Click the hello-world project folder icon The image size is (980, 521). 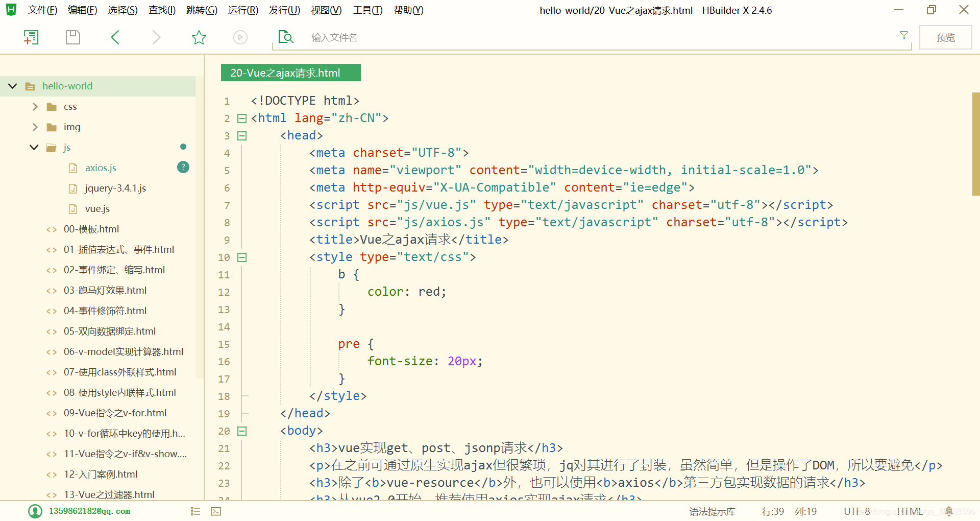[x=31, y=86]
